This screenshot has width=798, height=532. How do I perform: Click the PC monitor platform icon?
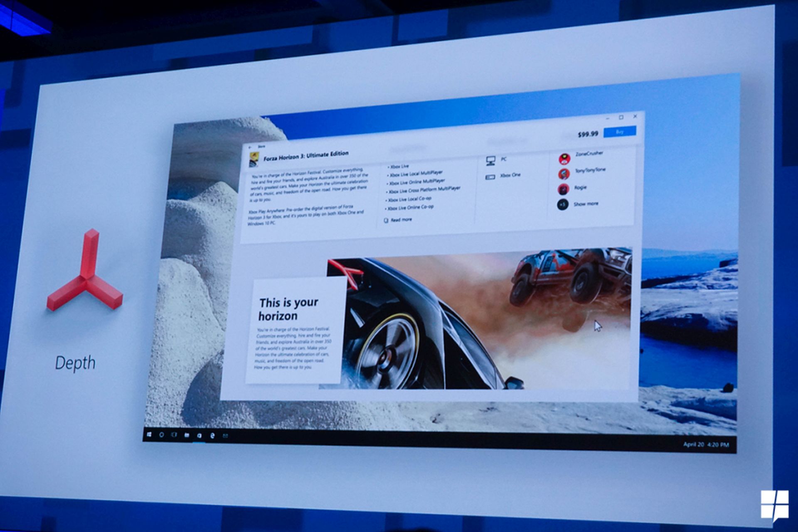(x=491, y=161)
